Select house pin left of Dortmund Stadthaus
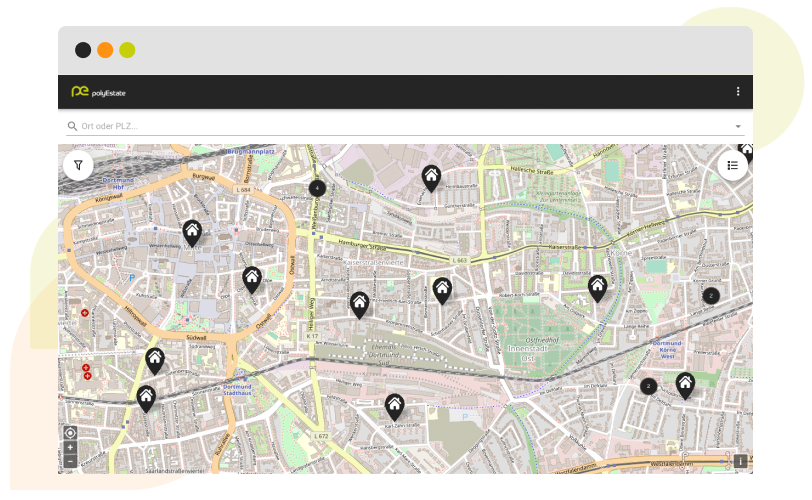812x500 pixels. tap(146, 398)
